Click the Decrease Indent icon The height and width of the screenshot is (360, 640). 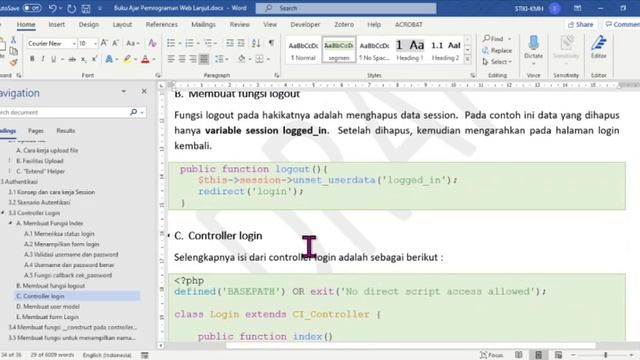[230, 43]
